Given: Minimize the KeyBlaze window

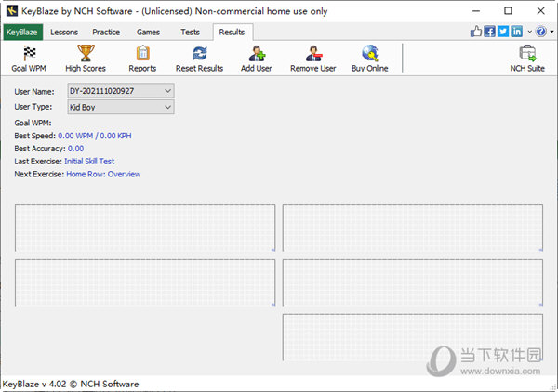Looking at the screenshot, I should coord(476,11).
